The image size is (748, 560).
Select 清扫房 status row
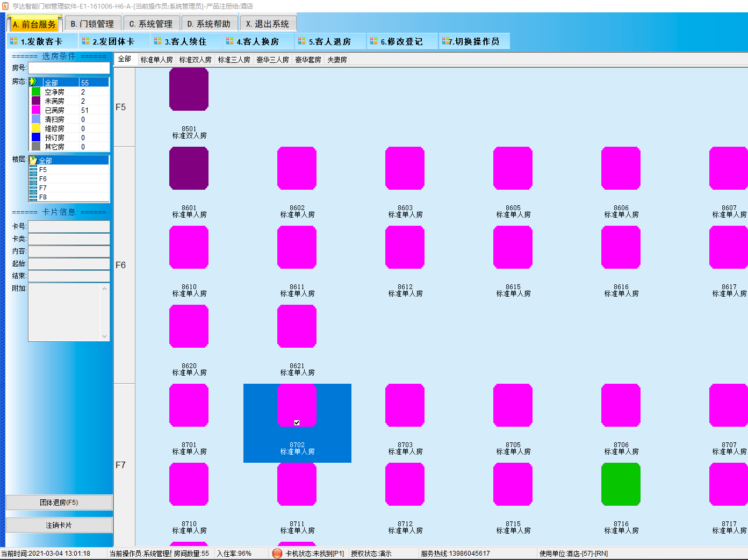click(69, 119)
